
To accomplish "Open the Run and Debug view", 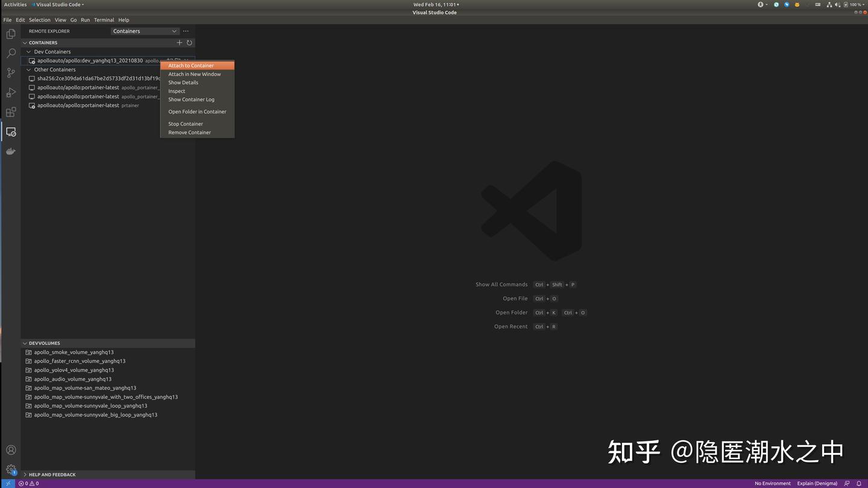I will [10, 92].
